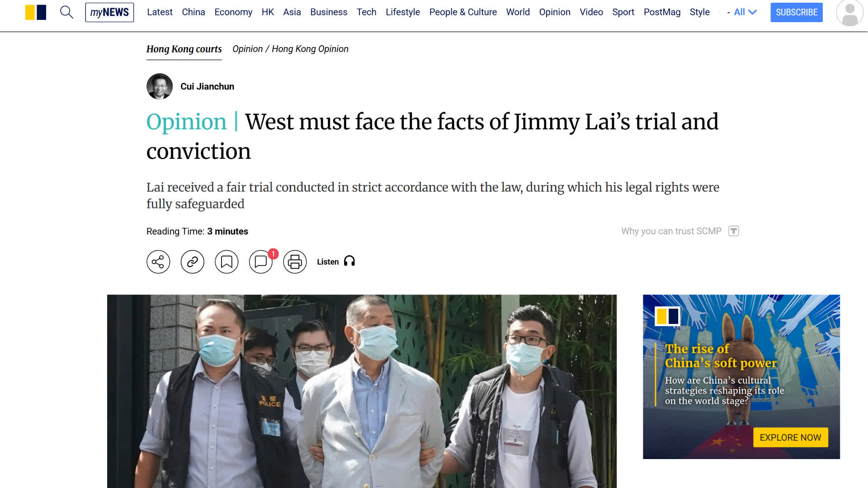Screen dimensions: 868x488
Task: Bookmark this article
Action: 226,262
